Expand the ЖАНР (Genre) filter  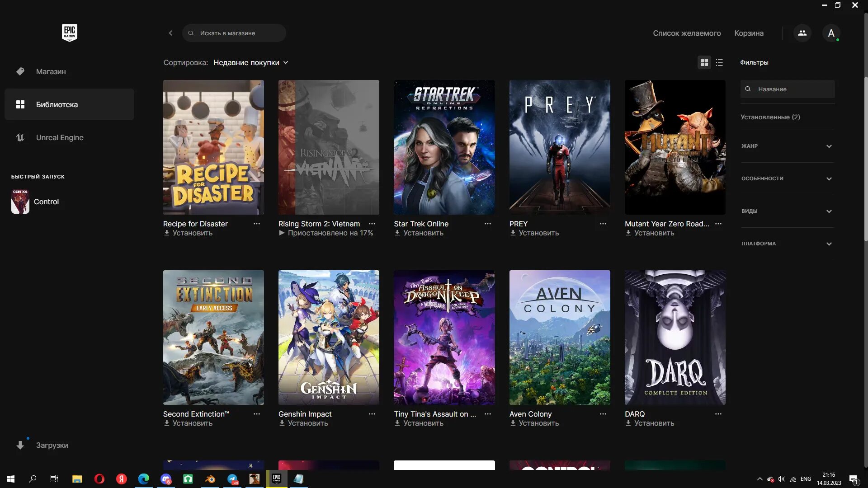pos(786,146)
